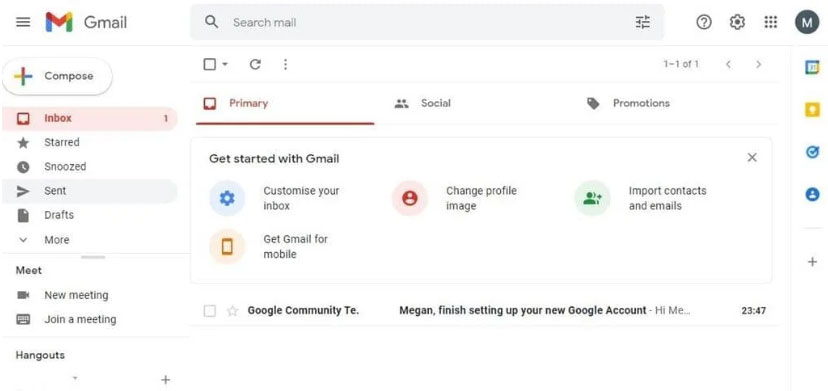
Task: Open Customise your inbox link
Action: (301, 198)
